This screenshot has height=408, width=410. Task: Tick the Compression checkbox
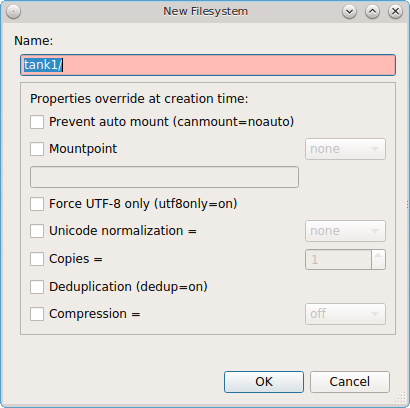[x=37, y=314]
